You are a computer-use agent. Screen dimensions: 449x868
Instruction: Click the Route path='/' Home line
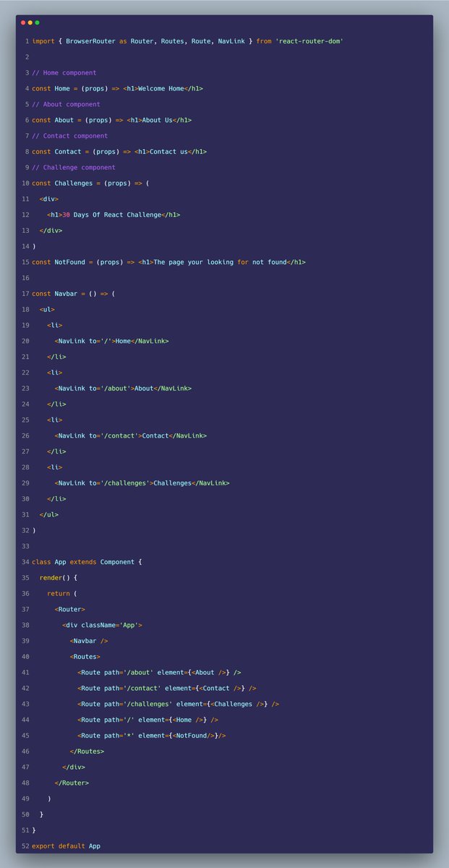pos(147,720)
